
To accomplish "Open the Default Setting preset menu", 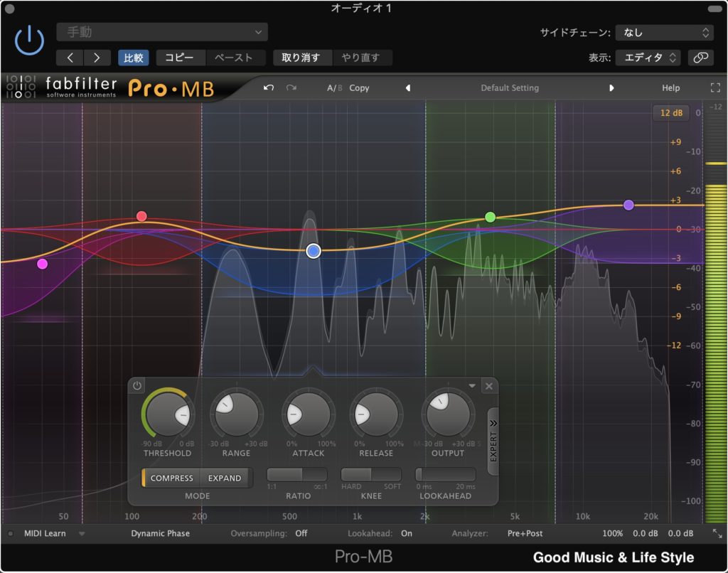I will pyautogui.click(x=510, y=87).
